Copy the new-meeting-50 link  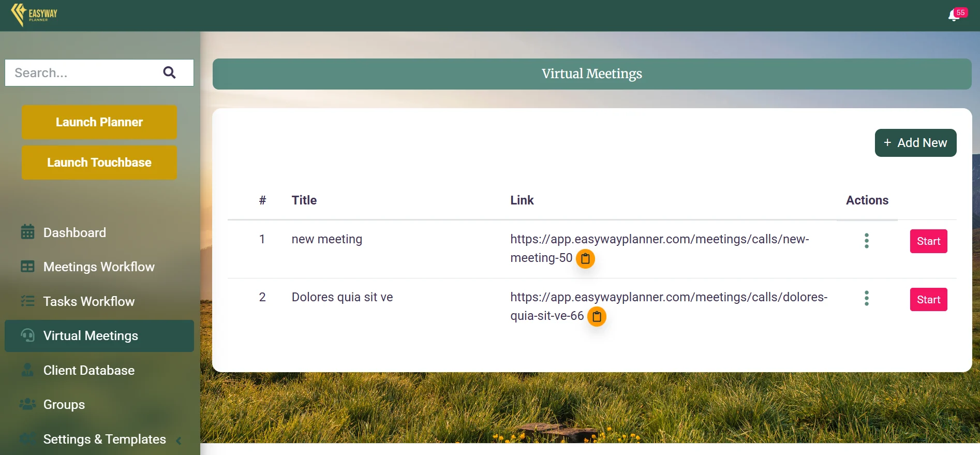(x=585, y=258)
